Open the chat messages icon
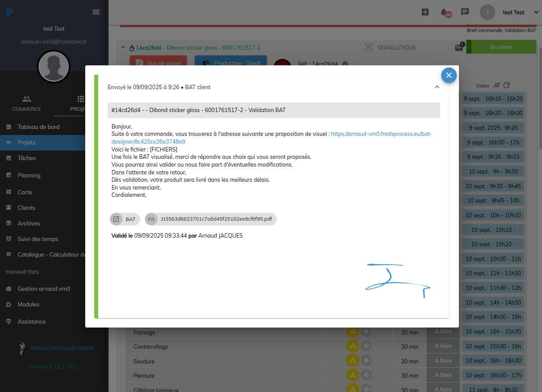 click(465, 12)
